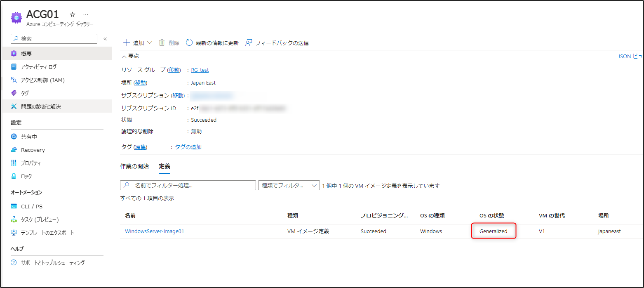Click the IAM people icon
644x288 pixels.
click(14, 80)
